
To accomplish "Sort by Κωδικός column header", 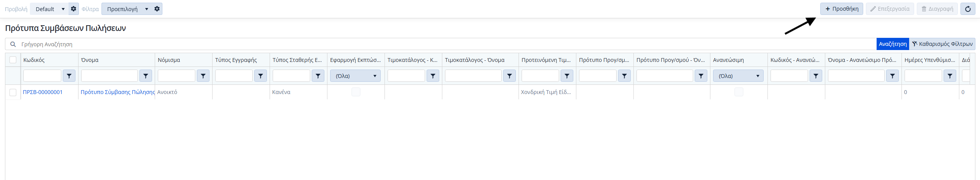I will tap(34, 60).
